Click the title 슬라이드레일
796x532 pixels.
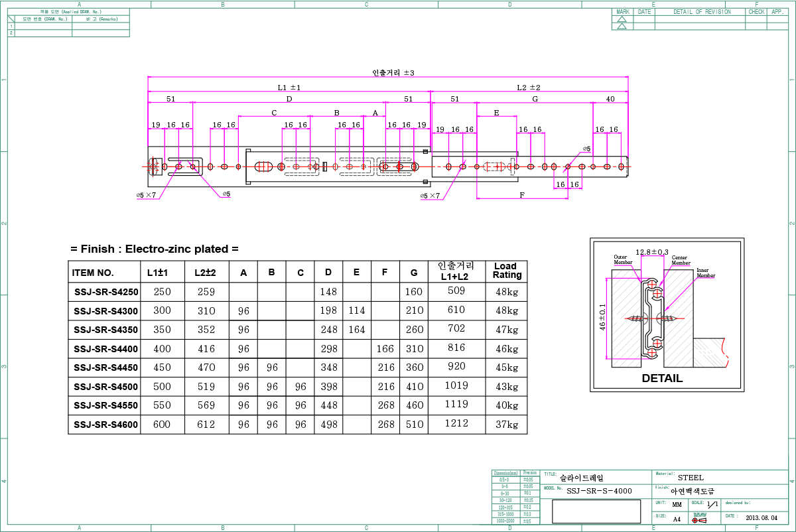click(x=582, y=477)
